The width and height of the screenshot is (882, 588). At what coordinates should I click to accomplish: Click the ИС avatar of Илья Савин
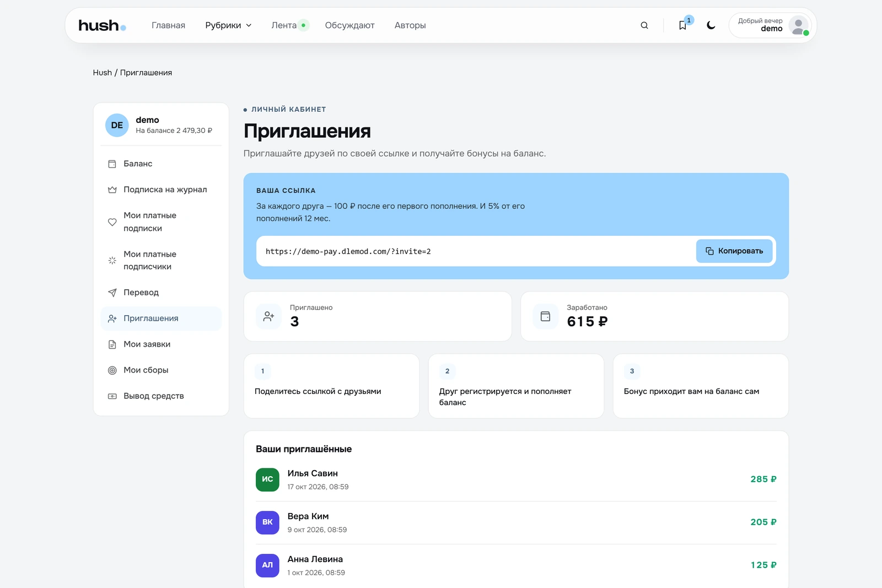pyautogui.click(x=267, y=479)
